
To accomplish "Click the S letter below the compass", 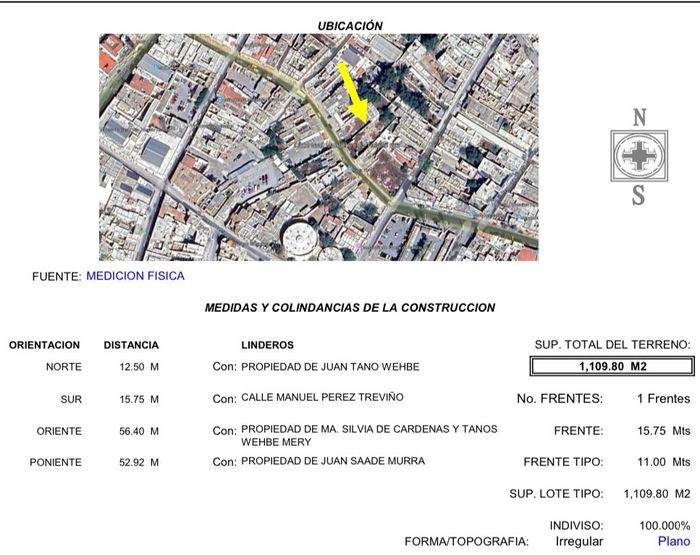I will point(638,196).
